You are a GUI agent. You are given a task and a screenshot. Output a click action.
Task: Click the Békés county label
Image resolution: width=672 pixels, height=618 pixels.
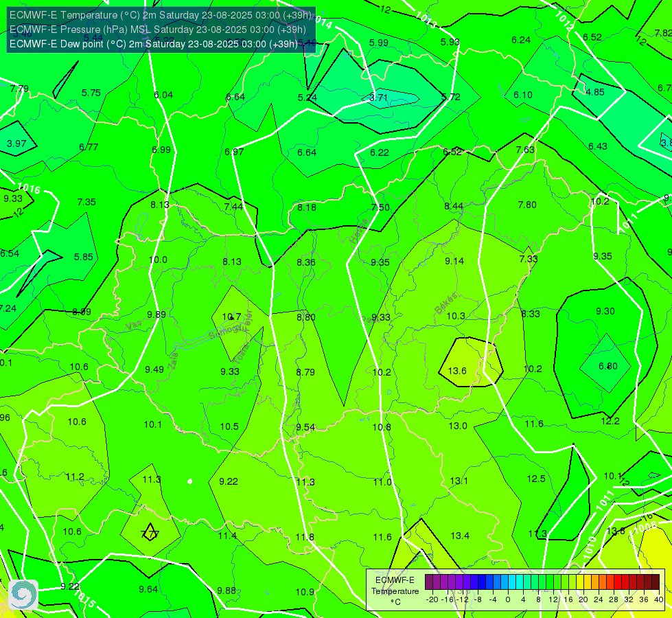pyautogui.click(x=445, y=304)
